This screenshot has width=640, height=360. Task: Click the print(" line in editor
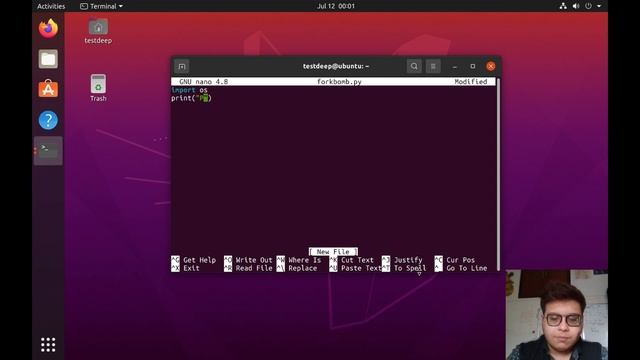point(191,98)
